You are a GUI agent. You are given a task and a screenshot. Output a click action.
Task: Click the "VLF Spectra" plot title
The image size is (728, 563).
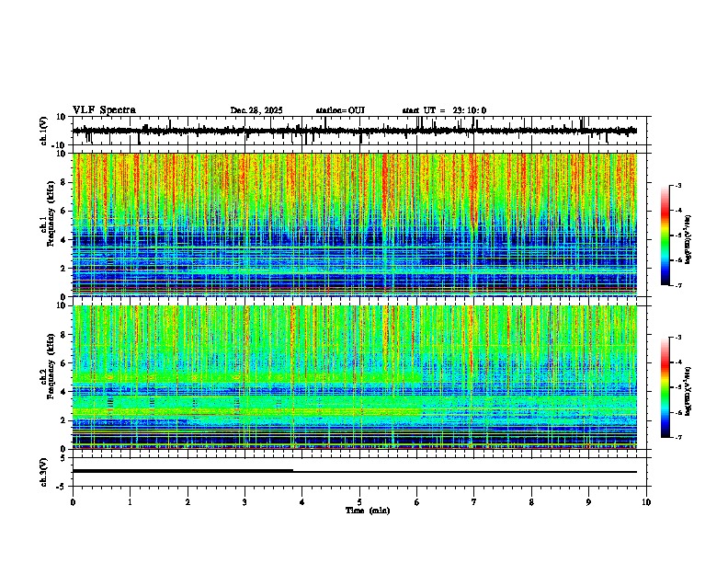104,110
